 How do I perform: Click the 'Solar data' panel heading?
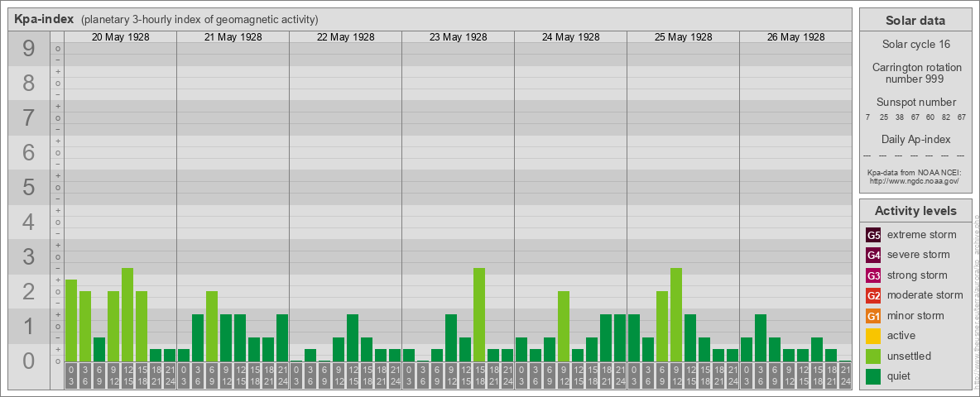tap(915, 21)
